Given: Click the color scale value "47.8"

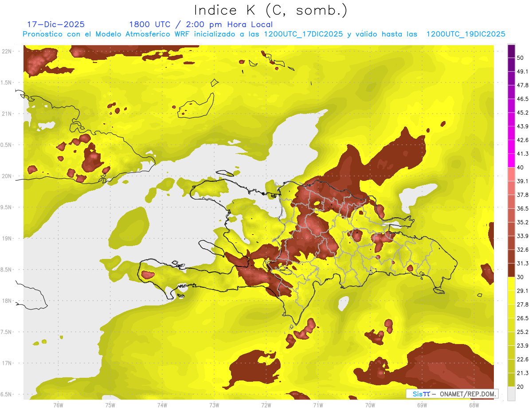Looking at the screenshot, I should (x=523, y=85).
